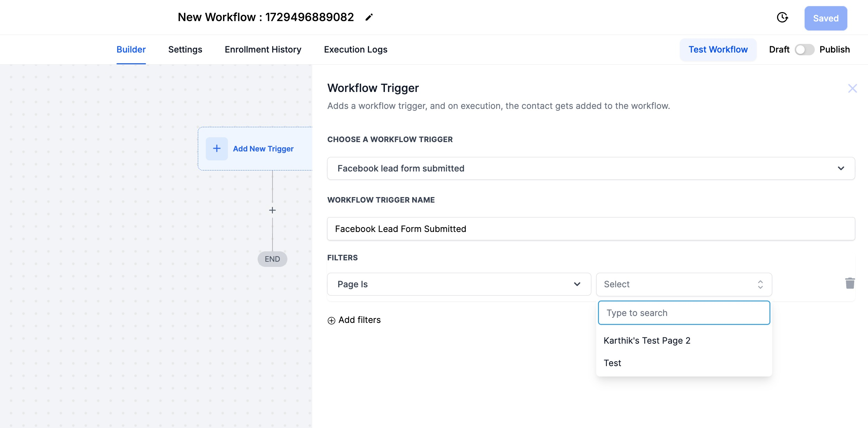Choose Karthik's Test Page 2 option
The width and height of the screenshot is (868, 428).
[x=647, y=341]
